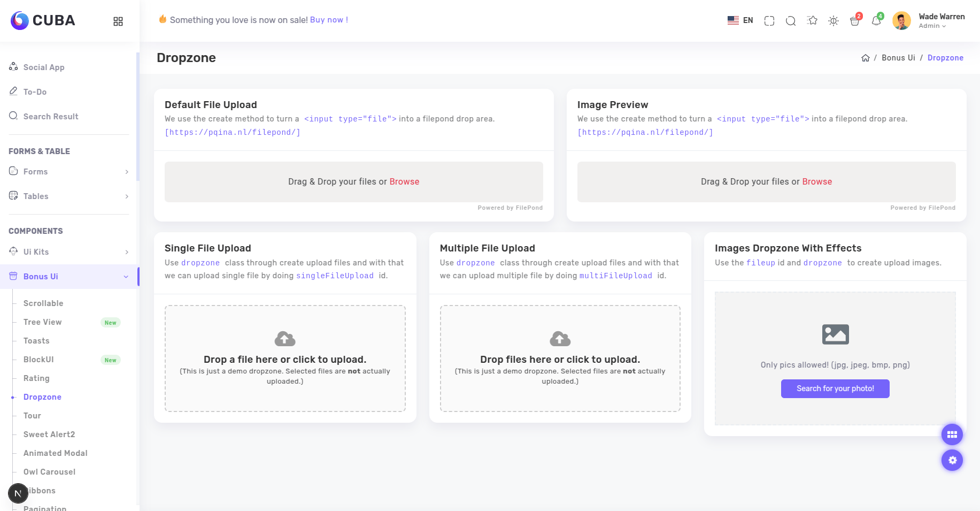Open the Toasts submenu item
980x511 pixels.
(x=36, y=341)
